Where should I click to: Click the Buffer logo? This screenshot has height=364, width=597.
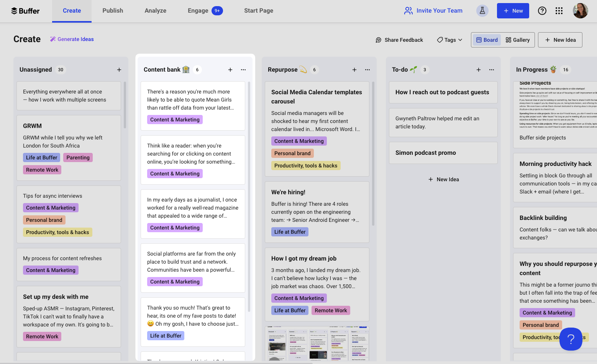pos(25,11)
